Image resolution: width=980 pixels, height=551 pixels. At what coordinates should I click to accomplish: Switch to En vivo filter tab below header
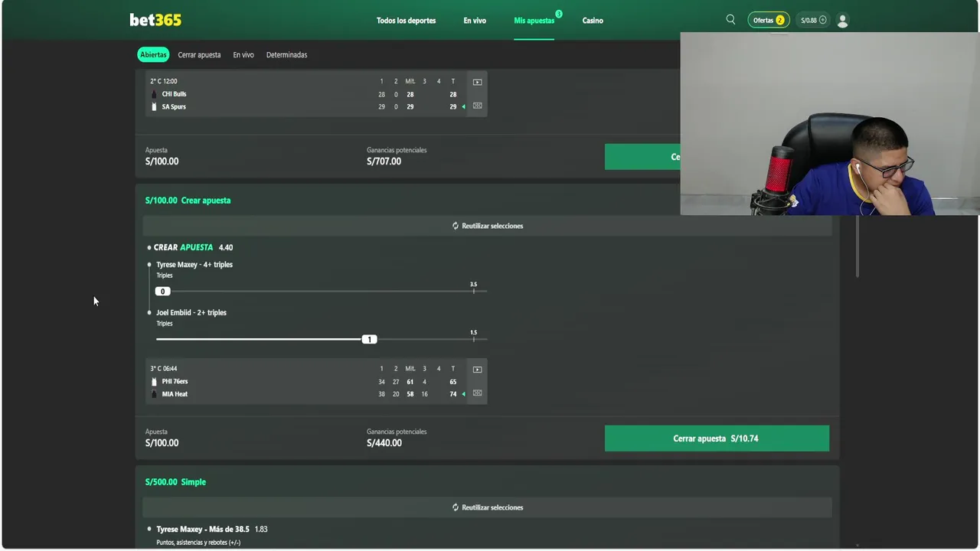[x=243, y=55]
